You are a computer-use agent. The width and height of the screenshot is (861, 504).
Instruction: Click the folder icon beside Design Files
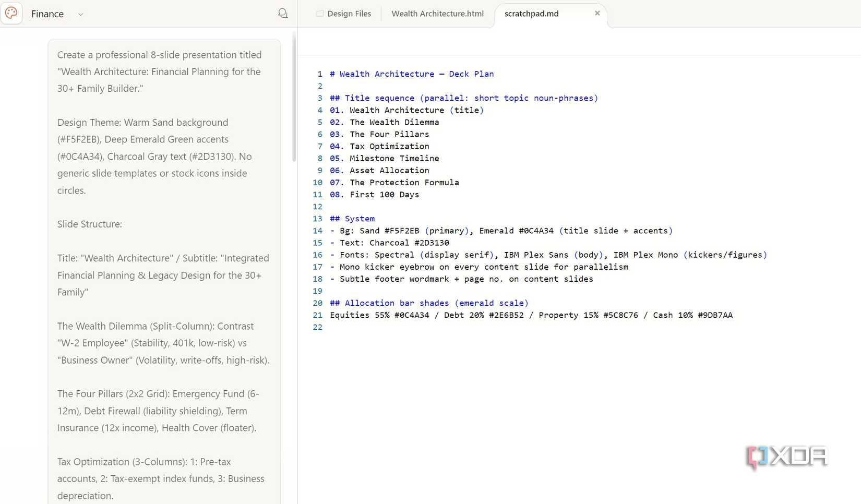[x=320, y=14]
